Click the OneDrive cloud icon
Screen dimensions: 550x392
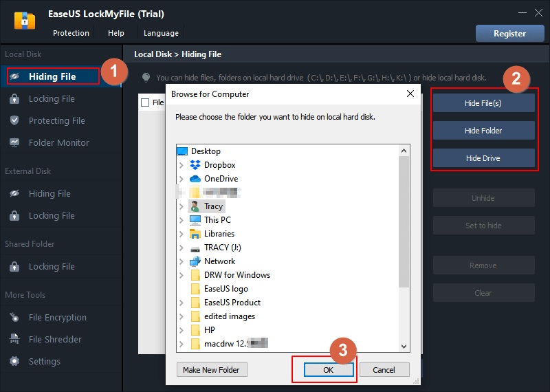tap(195, 179)
